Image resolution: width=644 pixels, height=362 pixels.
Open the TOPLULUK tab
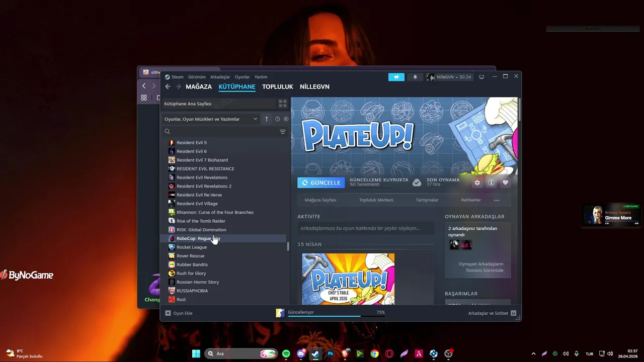point(277,86)
